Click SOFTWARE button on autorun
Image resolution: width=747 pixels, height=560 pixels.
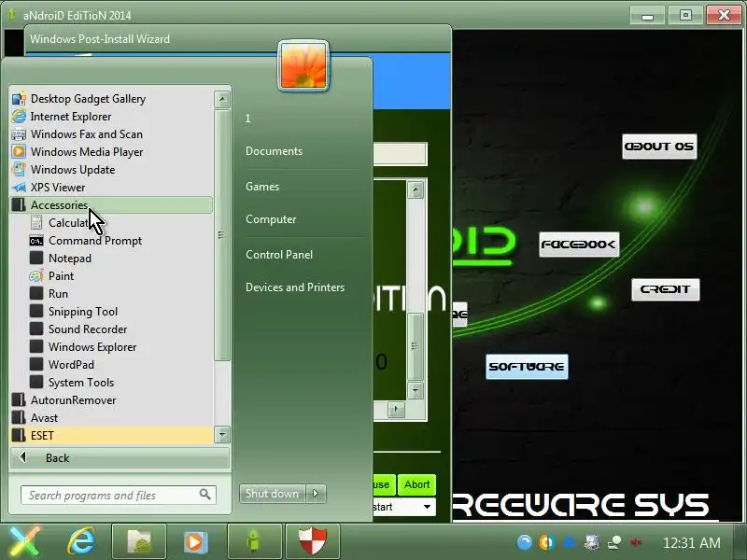pyautogui.click(x=527, y=367)
